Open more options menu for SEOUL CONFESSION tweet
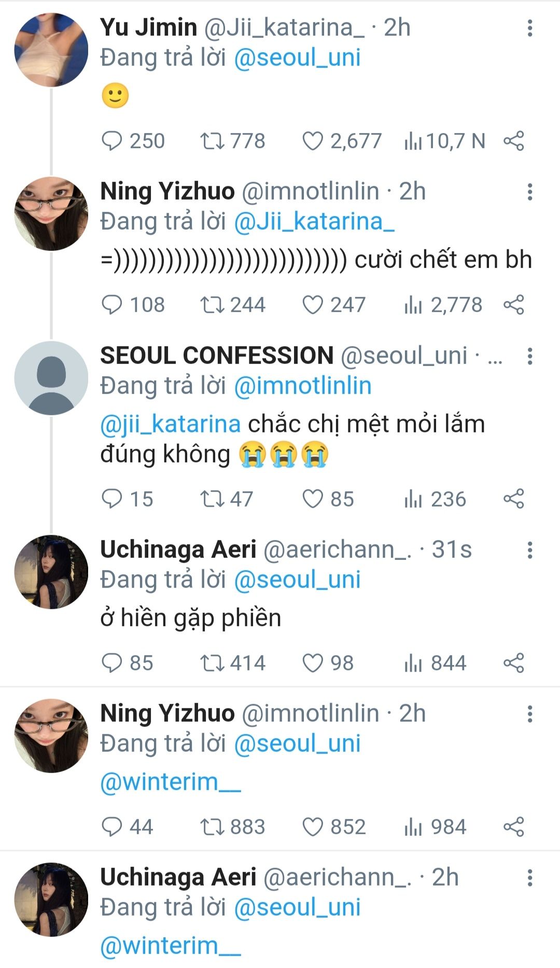This screenshot has height=968, width=560. (529, 356)
